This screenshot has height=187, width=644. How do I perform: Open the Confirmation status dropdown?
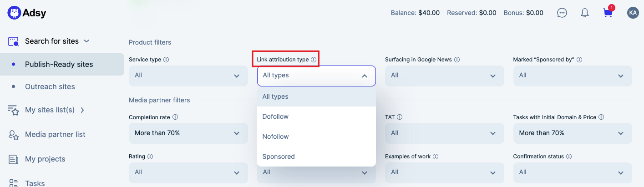572,172
